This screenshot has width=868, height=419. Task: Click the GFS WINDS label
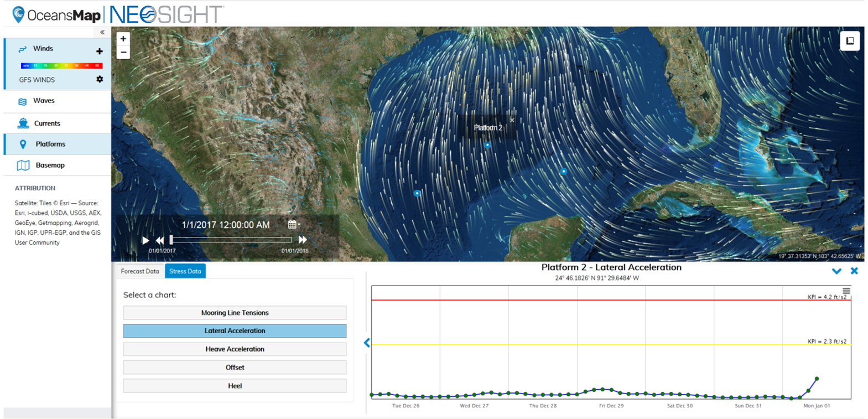[x=37, y=80]
